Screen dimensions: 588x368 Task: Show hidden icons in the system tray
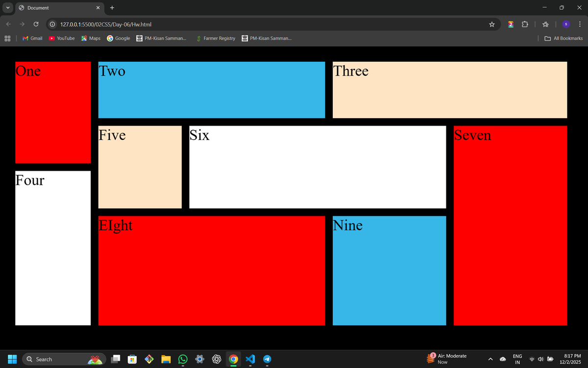pyautogui.click(x=490, y=359)
